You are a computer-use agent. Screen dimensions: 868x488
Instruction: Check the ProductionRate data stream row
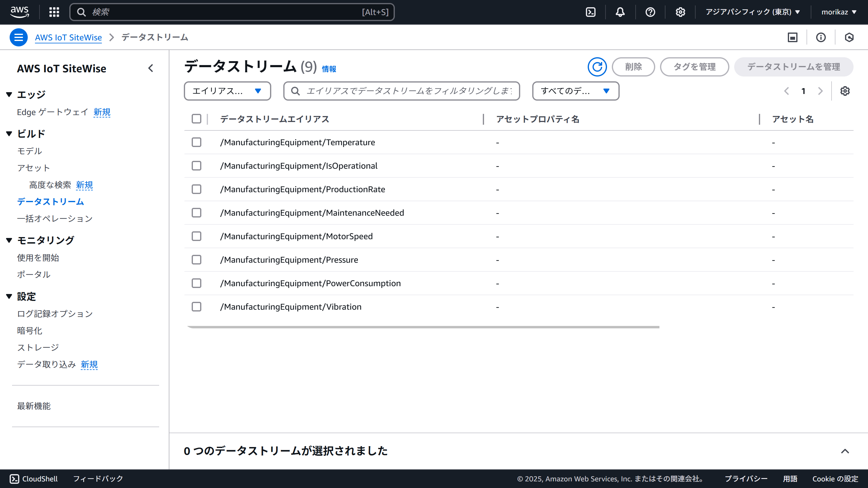(197, 189)
